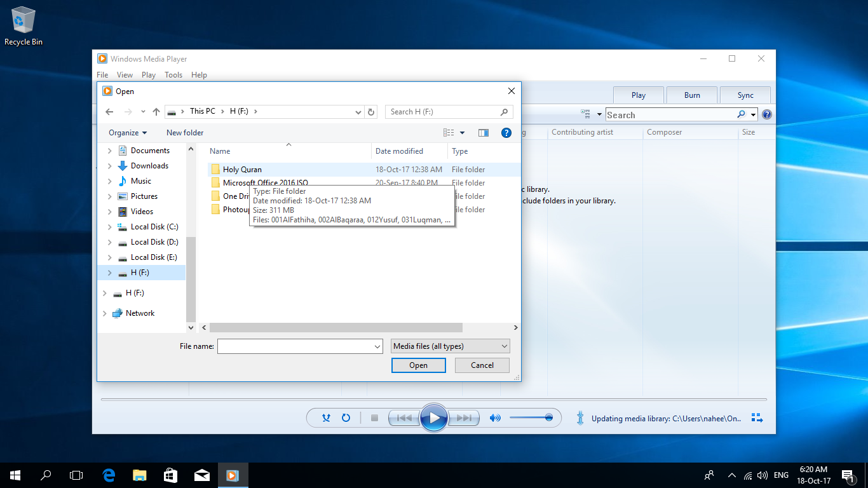This screenshot has height=488, width=868.
Task: Toggle repeat in Windows Media Player
Action: point(346,418)
